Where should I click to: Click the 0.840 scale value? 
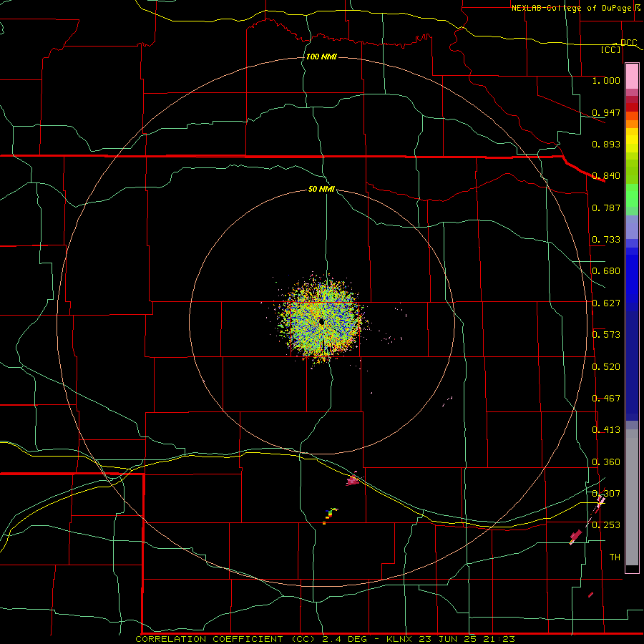(x=606, y=176)
